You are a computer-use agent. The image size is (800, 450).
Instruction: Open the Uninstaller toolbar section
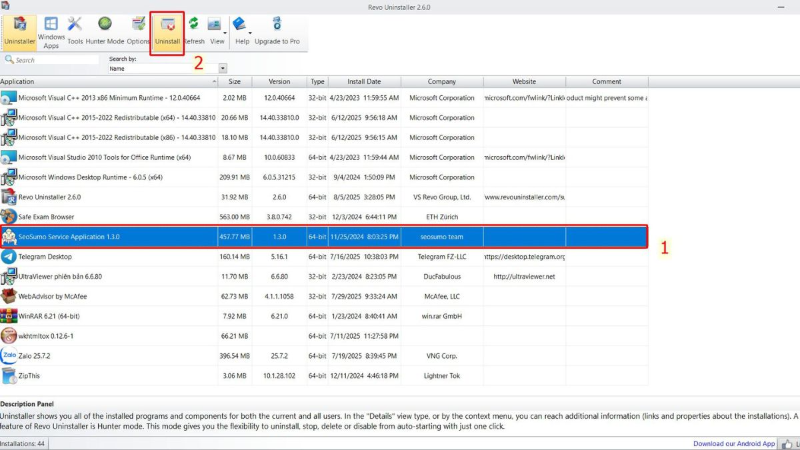point(19,32)
